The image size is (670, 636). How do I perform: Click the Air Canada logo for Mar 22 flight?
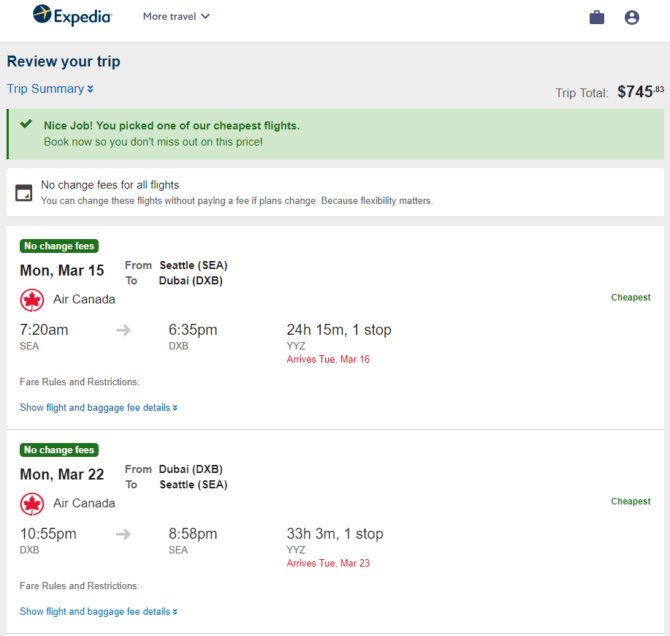[32, 504]
